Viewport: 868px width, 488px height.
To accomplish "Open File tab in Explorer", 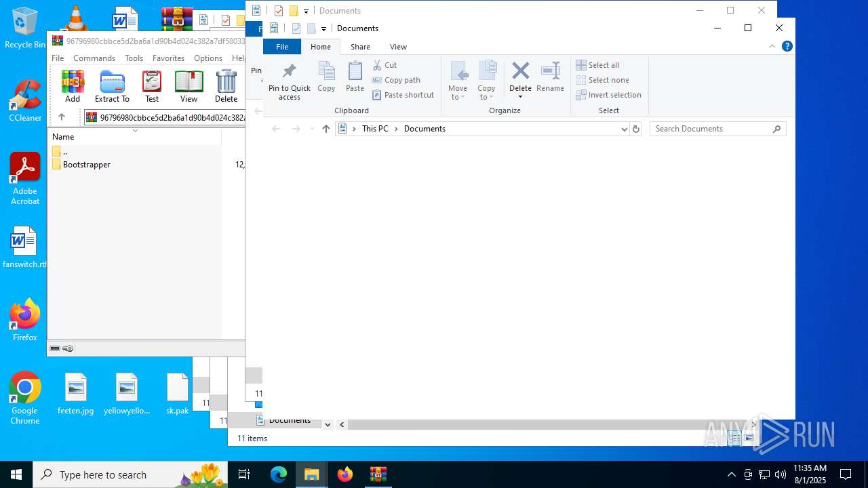I will [282, 47].
